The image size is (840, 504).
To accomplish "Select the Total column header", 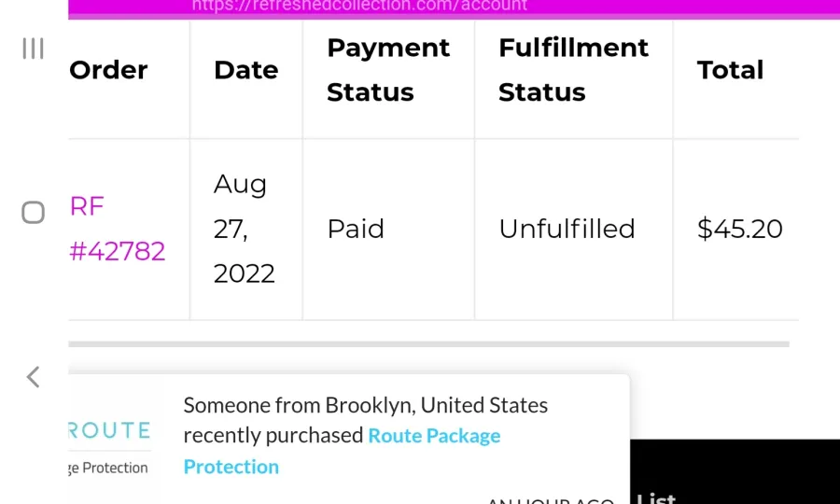I will point(730,70).
